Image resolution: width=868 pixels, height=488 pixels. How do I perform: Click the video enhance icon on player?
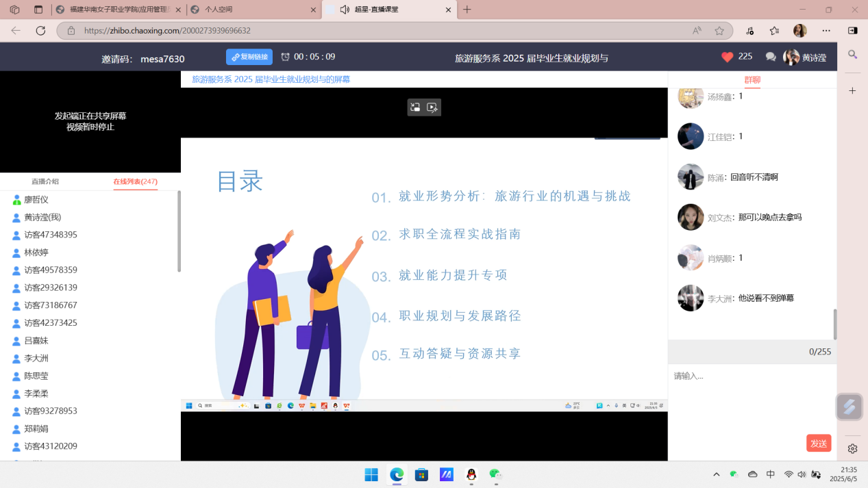click(x=432, y=107)
